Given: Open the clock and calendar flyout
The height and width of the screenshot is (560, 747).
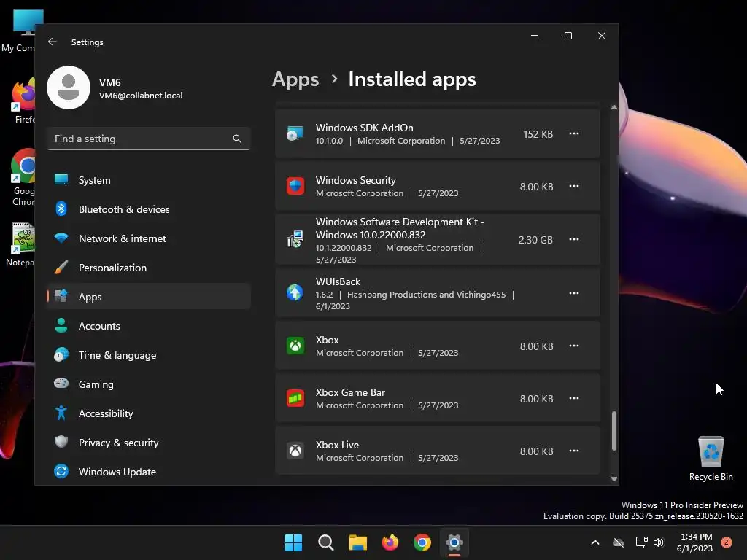Looking at the screenshot, I should (694, 542).
